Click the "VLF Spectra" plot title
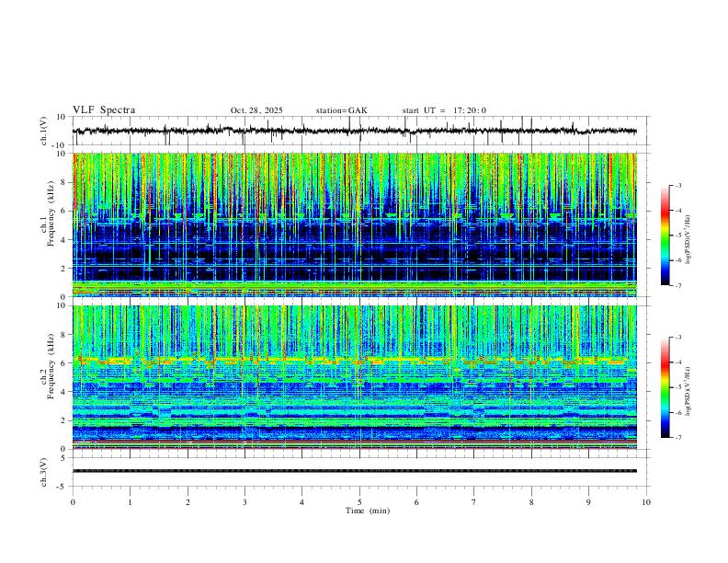The image size is (728, 563). click(x=104, y=110)
